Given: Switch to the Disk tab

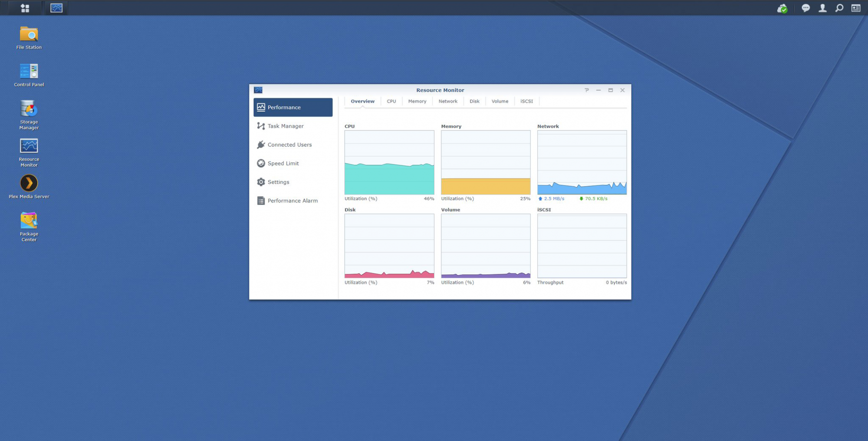Looking at the screenshot, I should pyautogui.click(x=474, y=101).
